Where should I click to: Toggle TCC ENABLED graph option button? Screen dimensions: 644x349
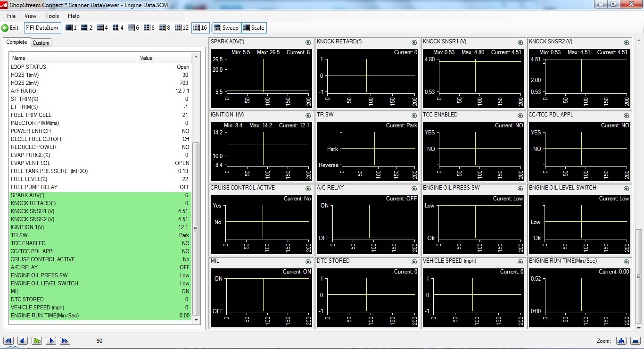click(520, 116)
